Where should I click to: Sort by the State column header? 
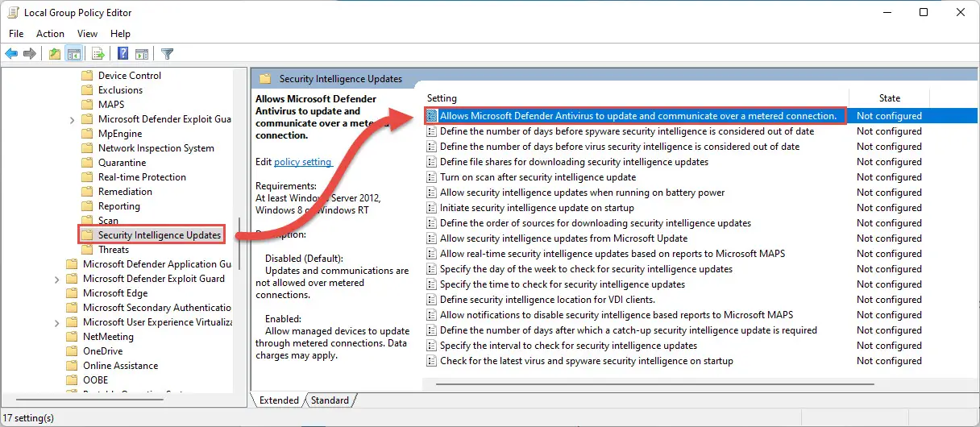point(890,98)
